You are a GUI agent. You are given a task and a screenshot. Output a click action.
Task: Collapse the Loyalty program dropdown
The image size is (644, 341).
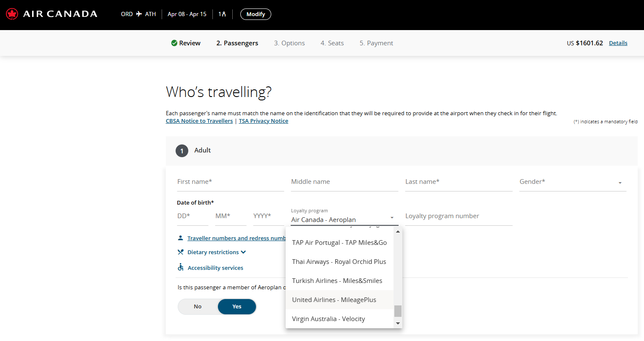(392, 218)
